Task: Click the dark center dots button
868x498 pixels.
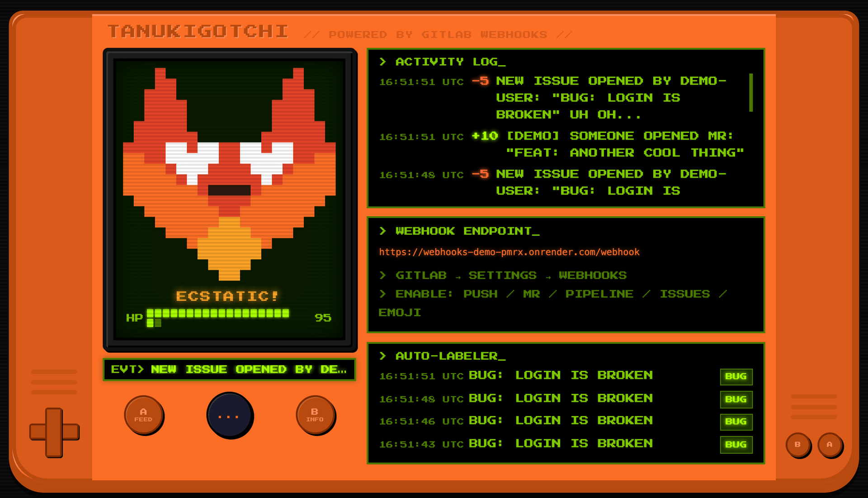Action: [230, 415]
